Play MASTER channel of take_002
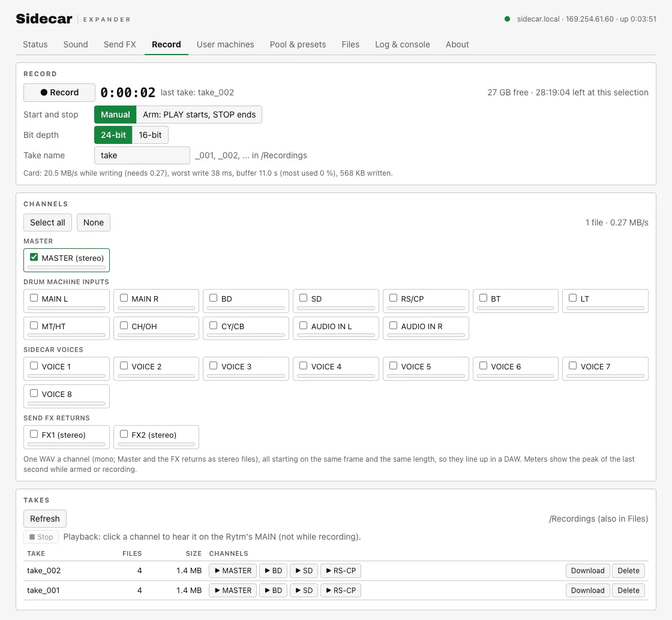The image size is (672, 620). tap(233, 571)
